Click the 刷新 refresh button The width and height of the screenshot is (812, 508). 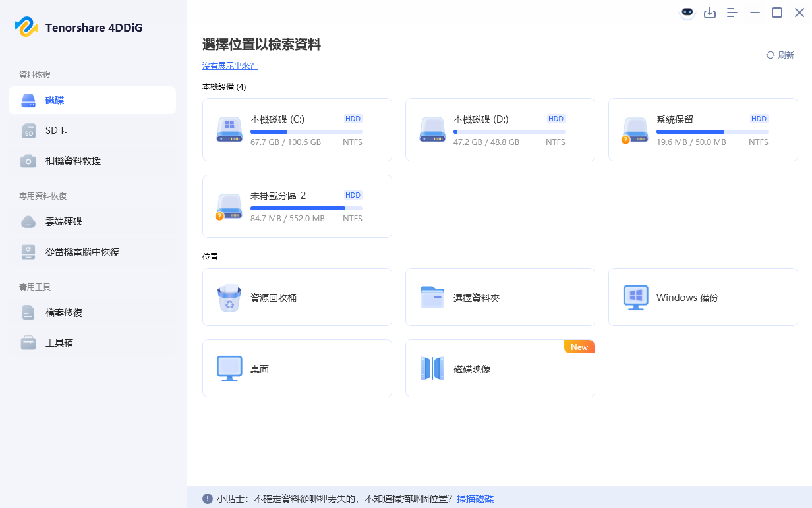(x=780, y=55)
